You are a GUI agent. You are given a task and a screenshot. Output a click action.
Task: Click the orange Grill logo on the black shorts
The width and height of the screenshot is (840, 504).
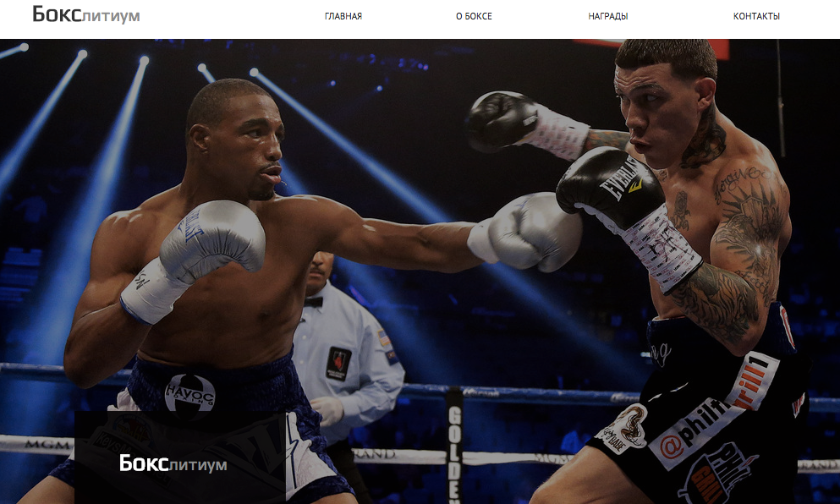click(716, 475)
